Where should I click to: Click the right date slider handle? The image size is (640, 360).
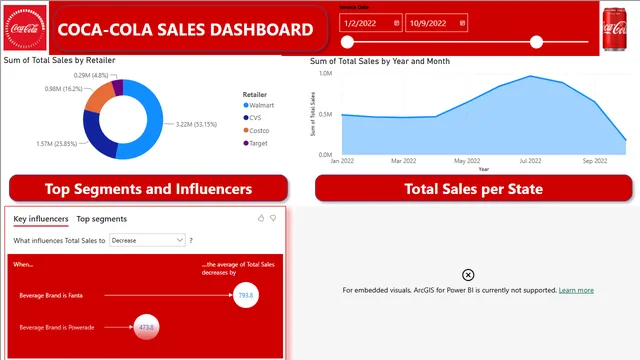click(536, 42)
